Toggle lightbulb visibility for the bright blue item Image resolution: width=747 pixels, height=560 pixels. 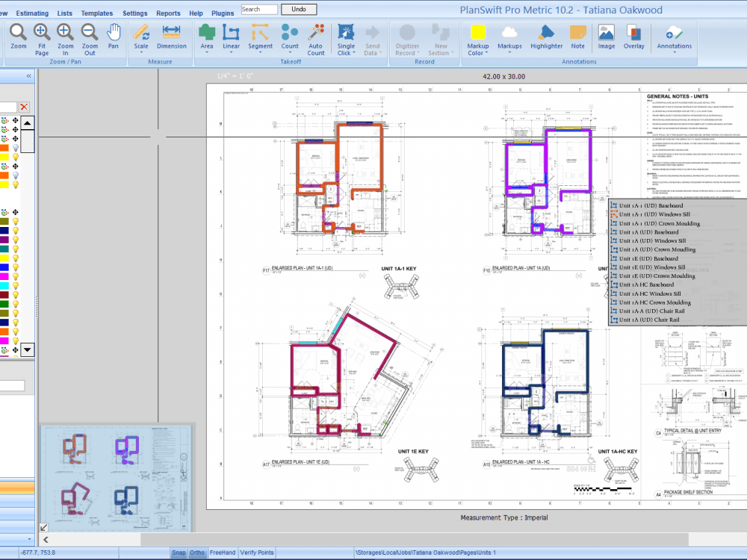pos(15,267)
